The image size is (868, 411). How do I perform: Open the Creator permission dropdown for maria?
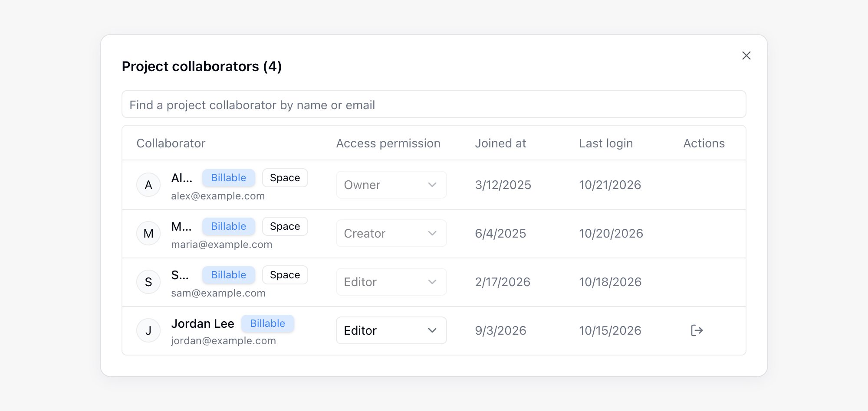(x=391, y=233)
